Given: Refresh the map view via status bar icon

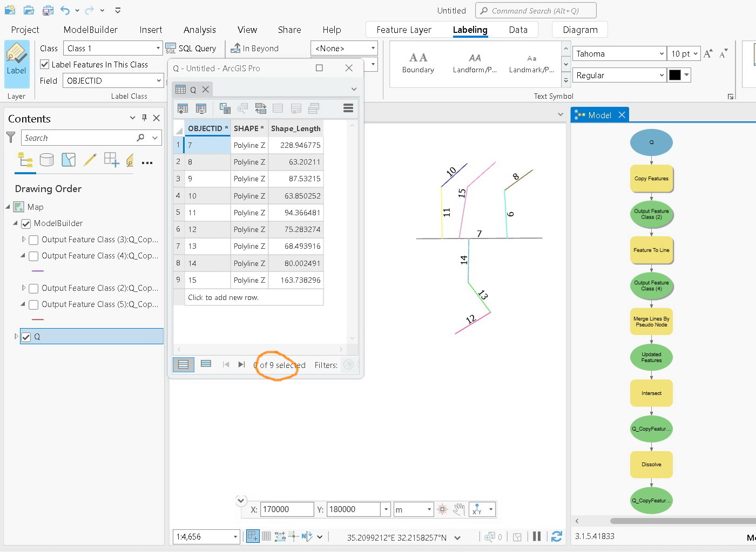Looking at the screenshot, I should [557, 536].
